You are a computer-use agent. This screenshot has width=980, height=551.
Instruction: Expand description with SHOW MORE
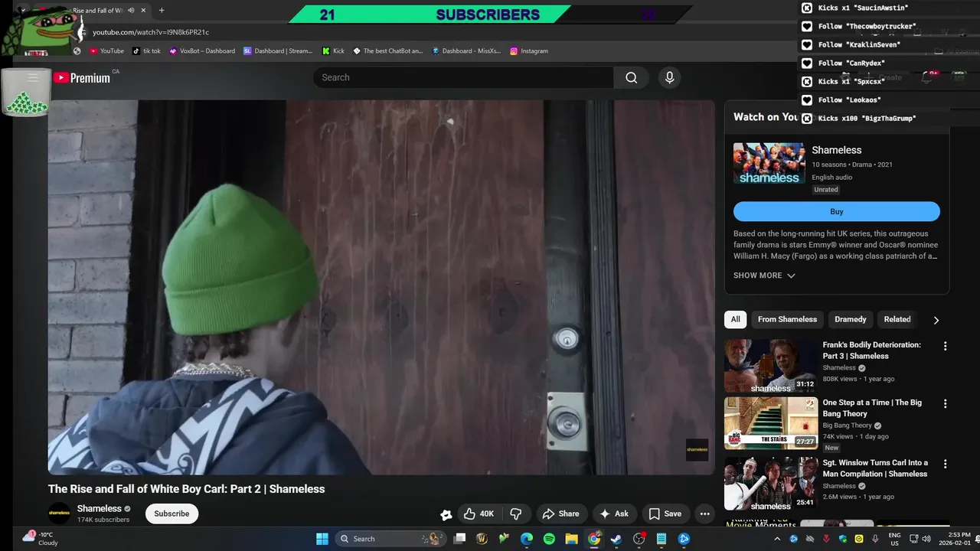pos(764,275)
